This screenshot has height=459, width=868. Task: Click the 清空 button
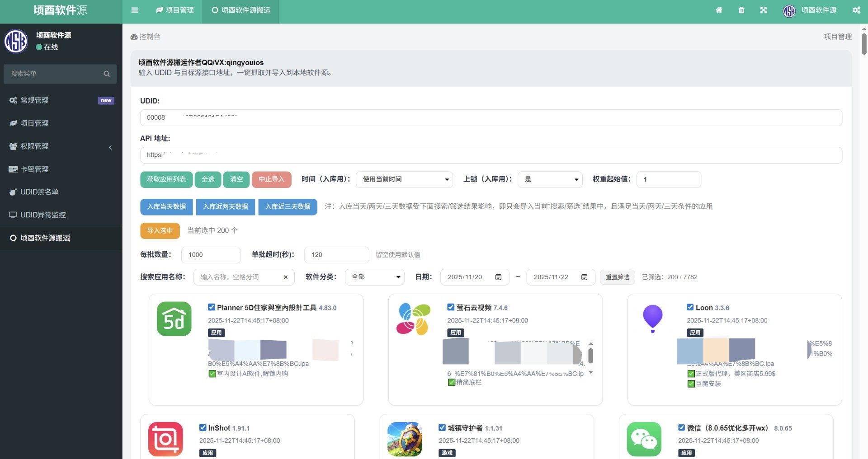[x=236, y=179]
